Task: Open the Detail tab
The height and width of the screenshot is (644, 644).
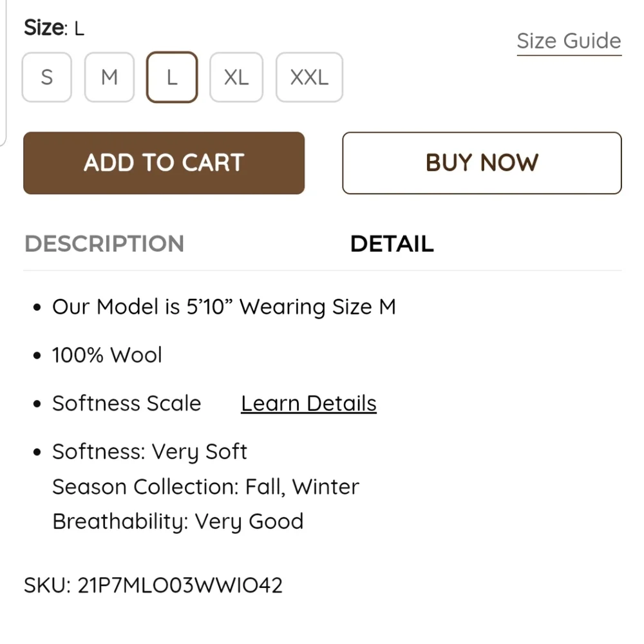Action: (x=392, y=244)
